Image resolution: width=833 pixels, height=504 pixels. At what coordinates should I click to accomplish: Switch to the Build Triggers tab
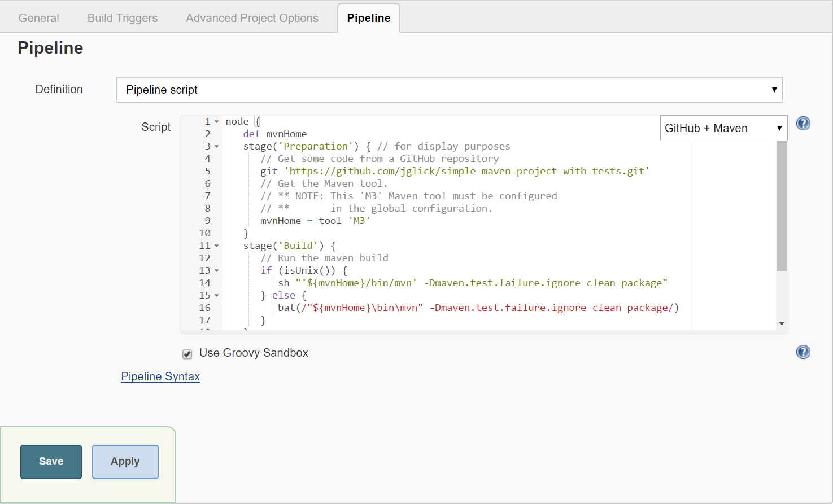click(x=123, y=18)
